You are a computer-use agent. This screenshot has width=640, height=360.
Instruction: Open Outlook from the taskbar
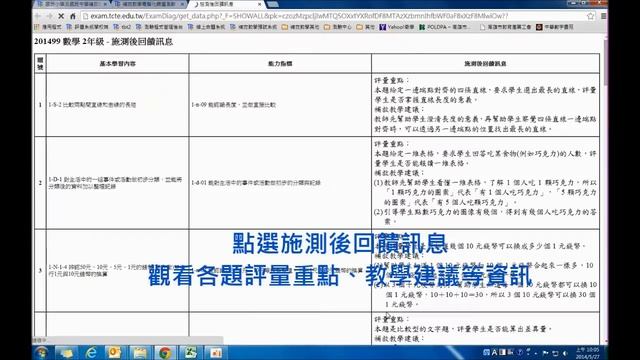click(x=115, y=353)
